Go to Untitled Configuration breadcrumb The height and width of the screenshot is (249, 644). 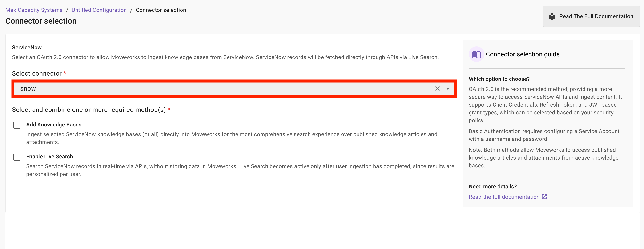99,10
